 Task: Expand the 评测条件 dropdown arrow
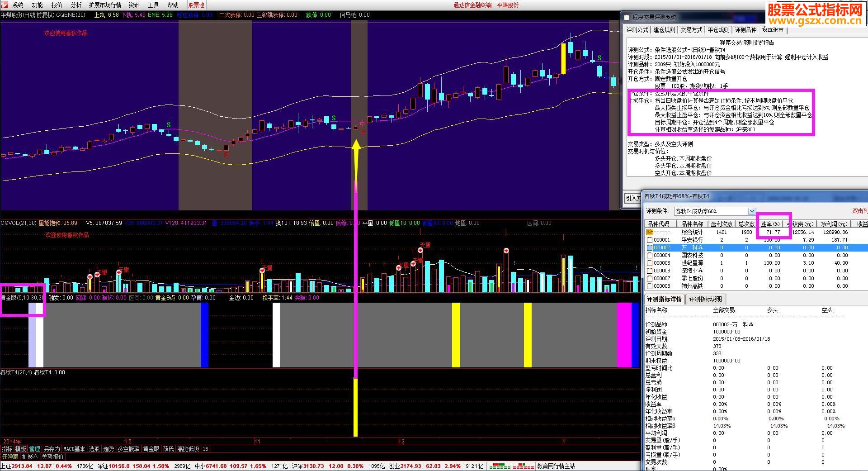751,211
